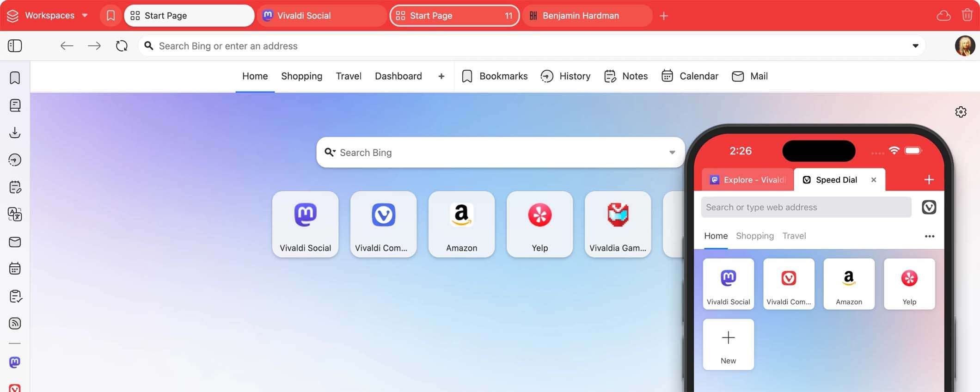The width and height of the screenshot is (980, 392).
Task: Open the synced tabs cloud icon
Action: point(943,16)
